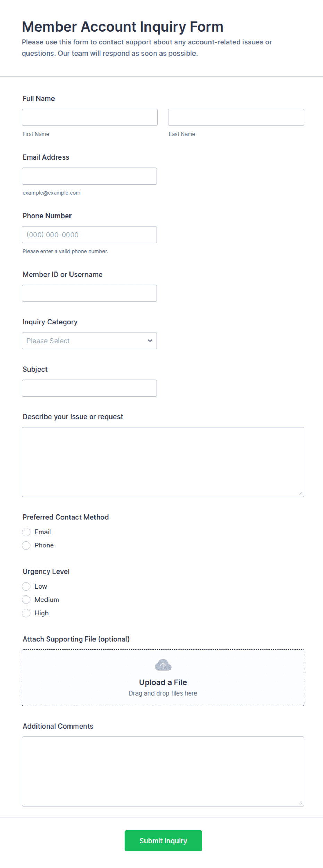Viewport: 323px width, 868px height.
Task: Click the issue description text area
Action: pos(163,462)
